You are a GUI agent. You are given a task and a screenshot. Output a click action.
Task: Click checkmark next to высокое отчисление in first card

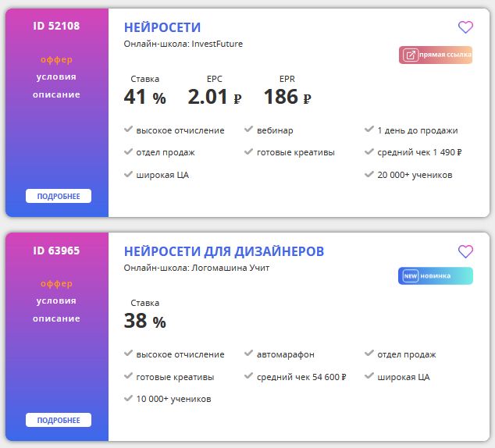128,129
